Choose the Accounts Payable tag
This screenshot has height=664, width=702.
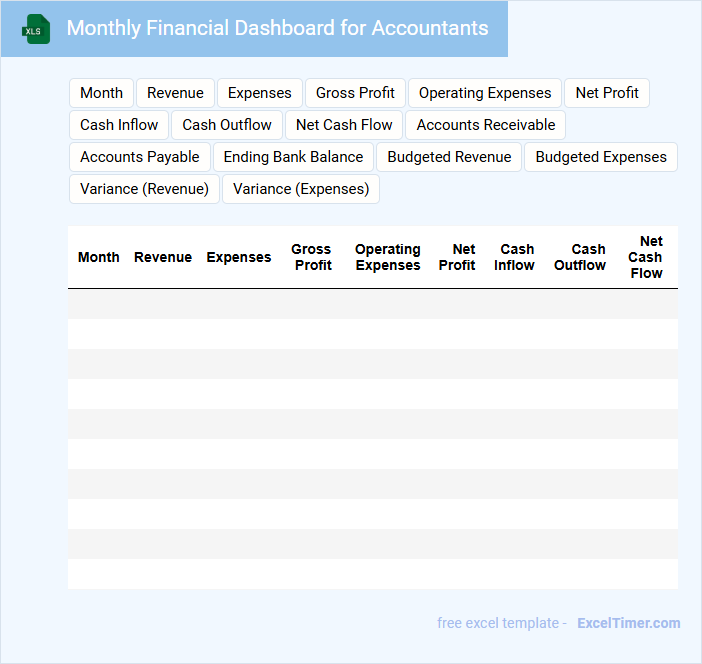click(140, 157)
